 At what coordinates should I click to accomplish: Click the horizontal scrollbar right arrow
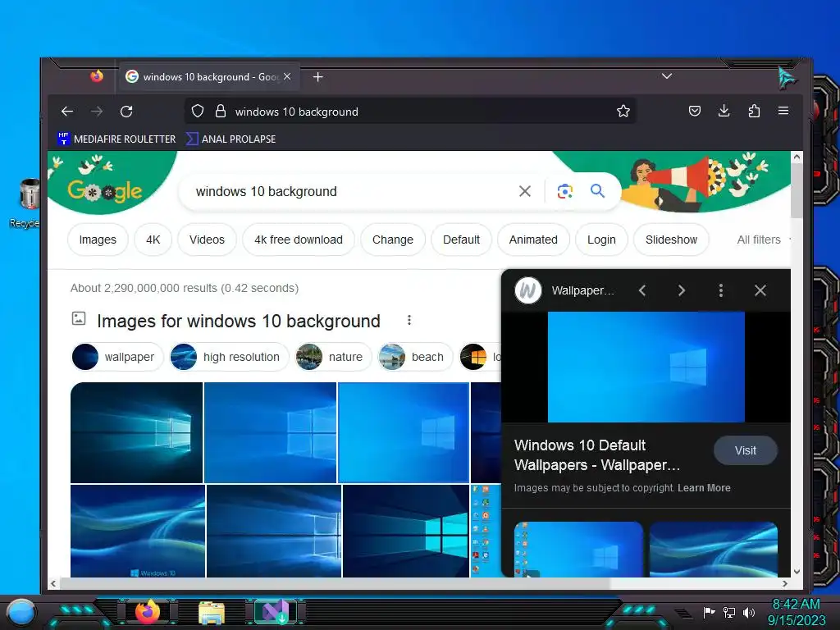coord(785,583)
